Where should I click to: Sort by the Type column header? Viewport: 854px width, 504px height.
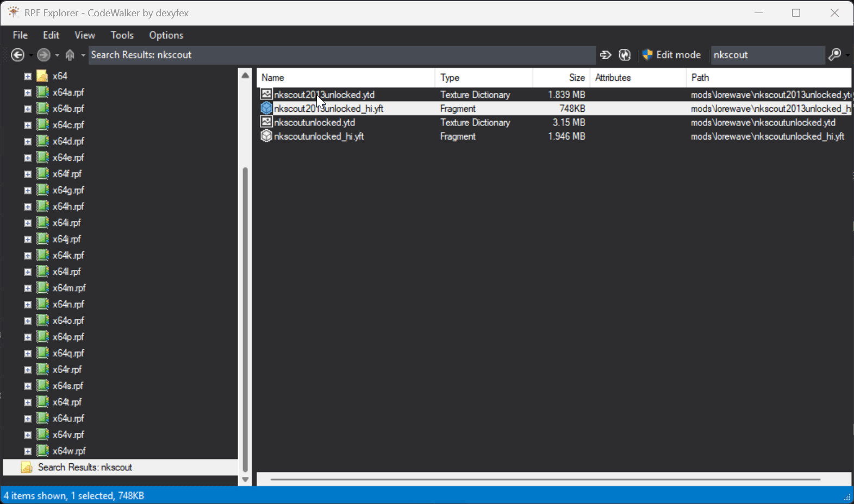[x=484, y=78]
